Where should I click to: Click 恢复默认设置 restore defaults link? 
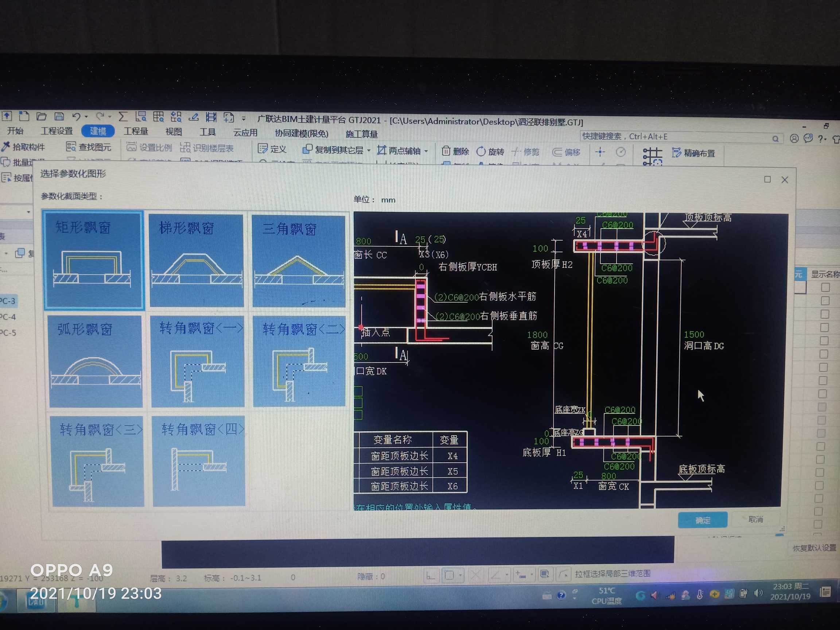[814, 548]
